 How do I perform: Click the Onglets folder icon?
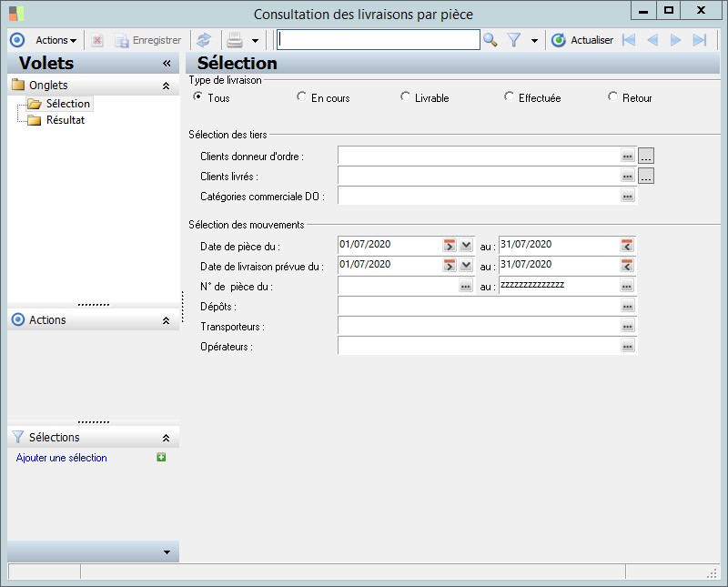pyautogui.click(x=18, y=85)
